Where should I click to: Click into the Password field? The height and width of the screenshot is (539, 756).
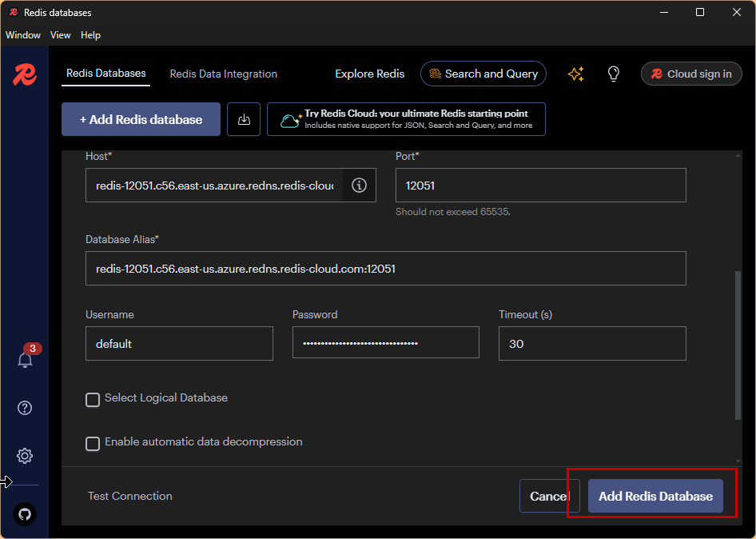pyautogui.click(x=386, y=342)
